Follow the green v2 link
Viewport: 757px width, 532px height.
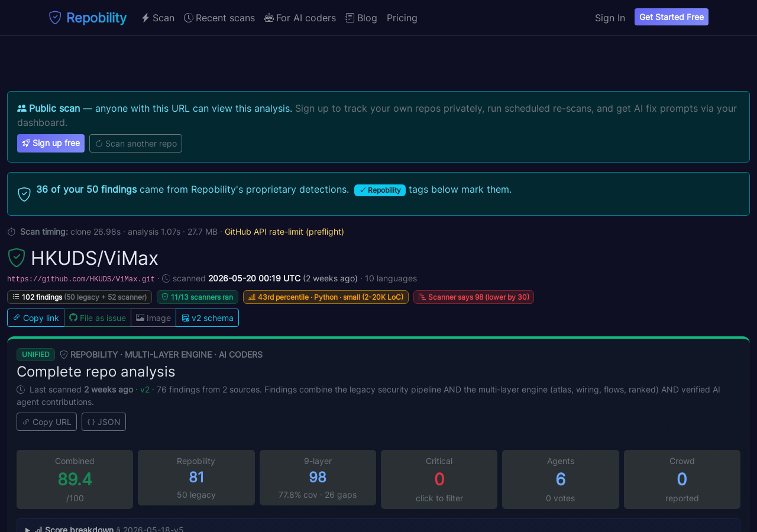pyautogui.click(x=145, y=390)
